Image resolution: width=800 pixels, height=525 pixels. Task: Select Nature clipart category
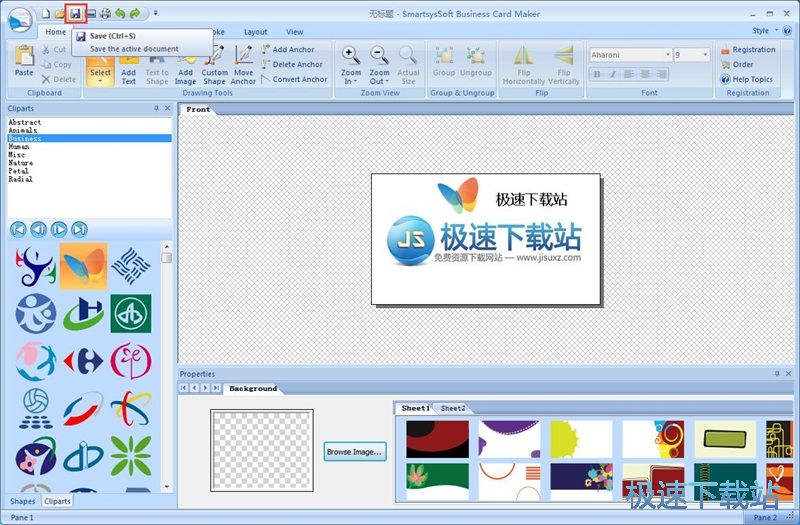[89, 163]
